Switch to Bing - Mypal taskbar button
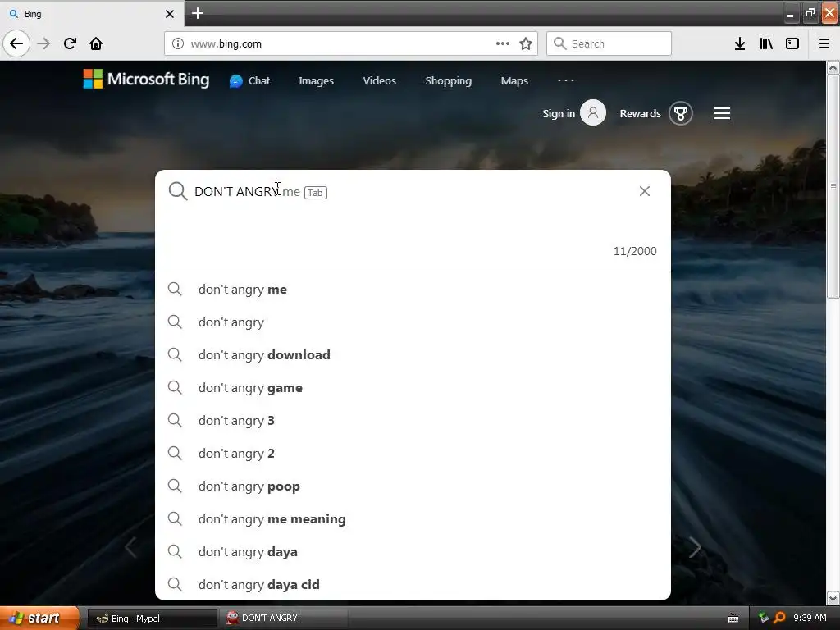Viewport: 840px width, 630px height. [152, 619]
